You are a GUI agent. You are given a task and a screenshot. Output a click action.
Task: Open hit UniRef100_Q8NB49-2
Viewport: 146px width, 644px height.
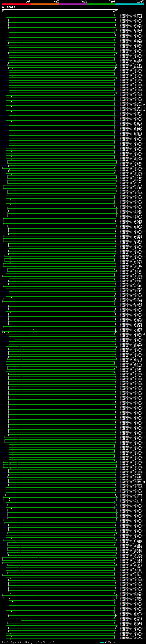tap(132, 105)
